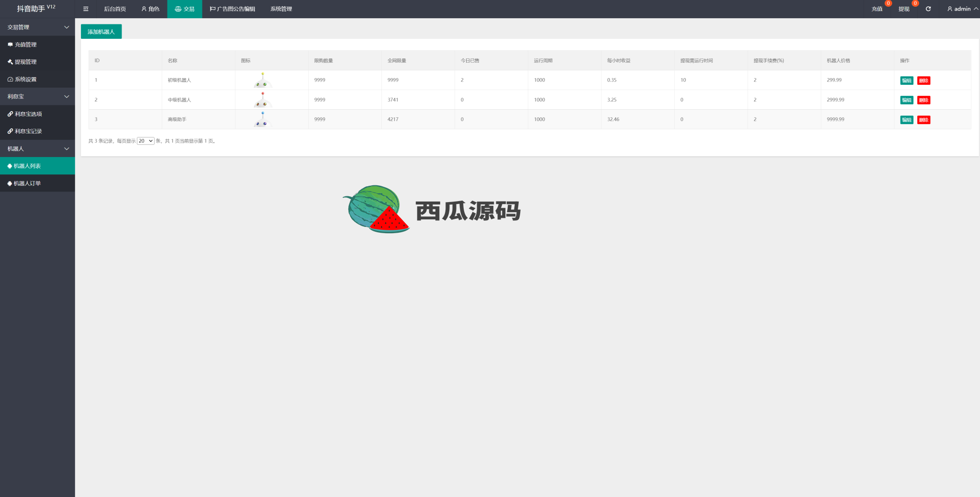Image resolution: width=980 pixels, height=497 pixels.
Task: Open the admin user dropdown
Action: 963,9
